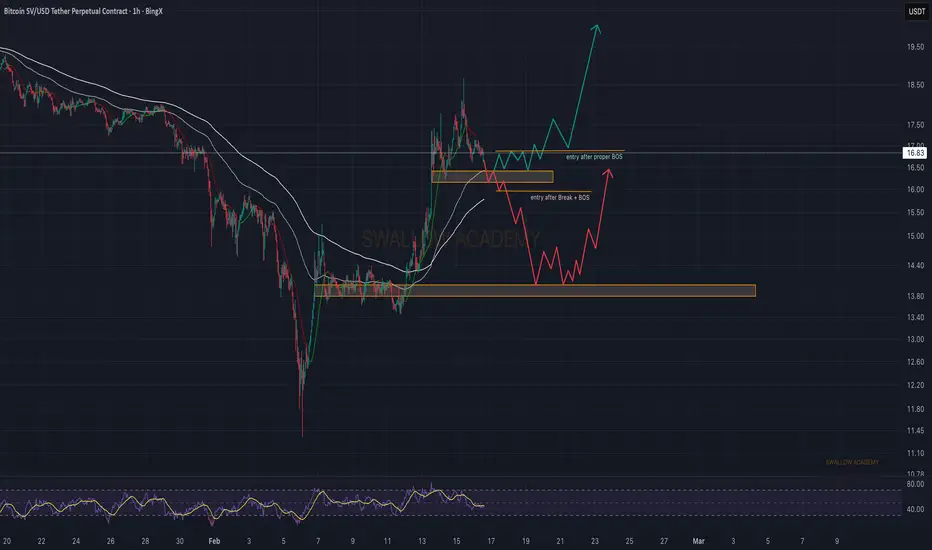Click the 11.10 price axis label

point(915,453)
